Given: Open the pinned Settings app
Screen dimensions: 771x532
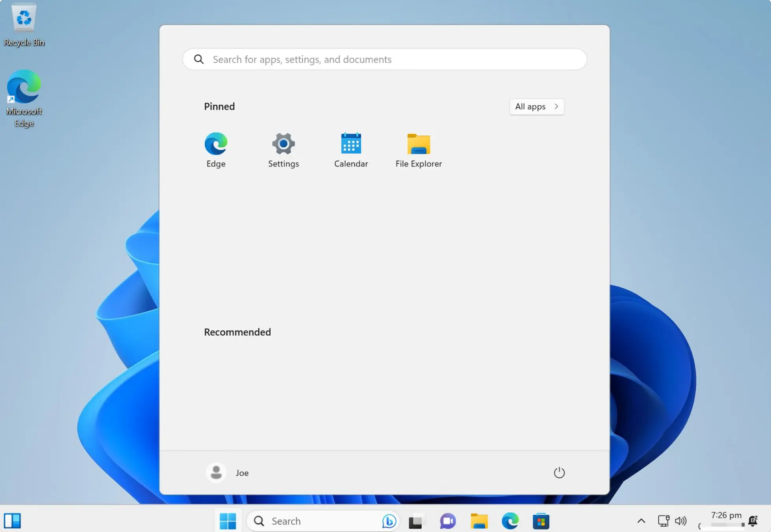Looking at the screenshot, I should pos(284,150).
